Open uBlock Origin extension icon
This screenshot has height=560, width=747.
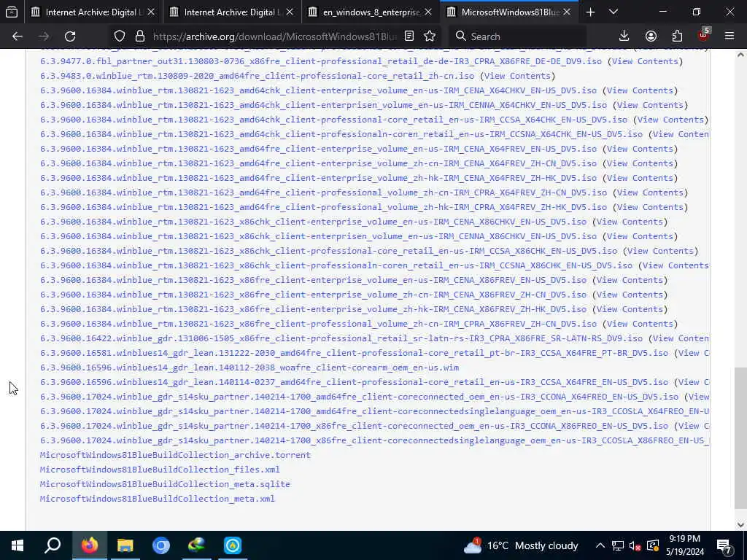tap(703, 35)
